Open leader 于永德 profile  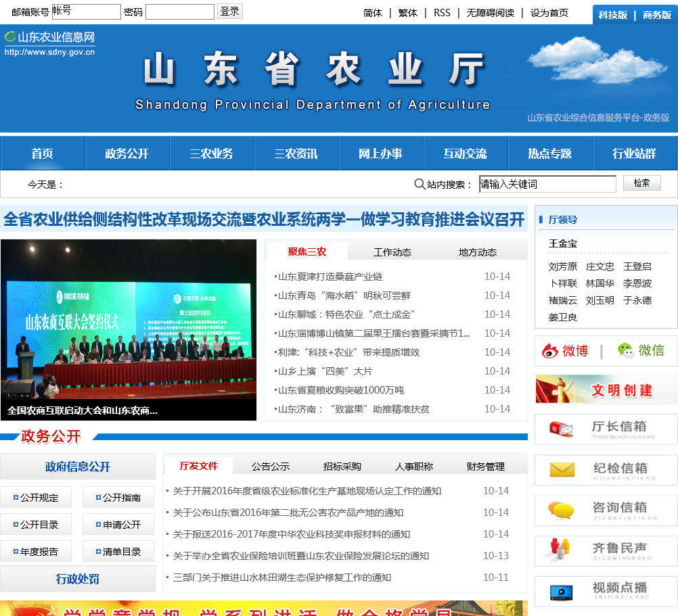coord(637,300)
